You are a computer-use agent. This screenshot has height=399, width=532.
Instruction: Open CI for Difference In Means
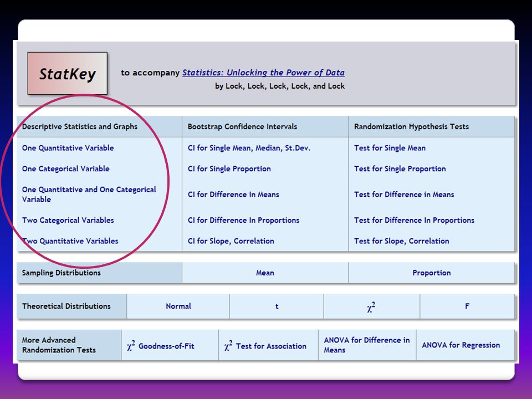233,195
